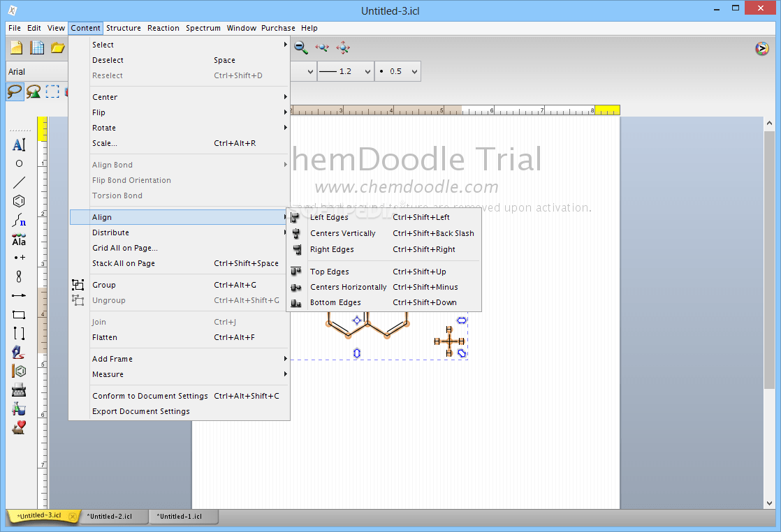Select the orbital figure-eight tool
Viewport: 781px width, 532px height.
(19, 276)
